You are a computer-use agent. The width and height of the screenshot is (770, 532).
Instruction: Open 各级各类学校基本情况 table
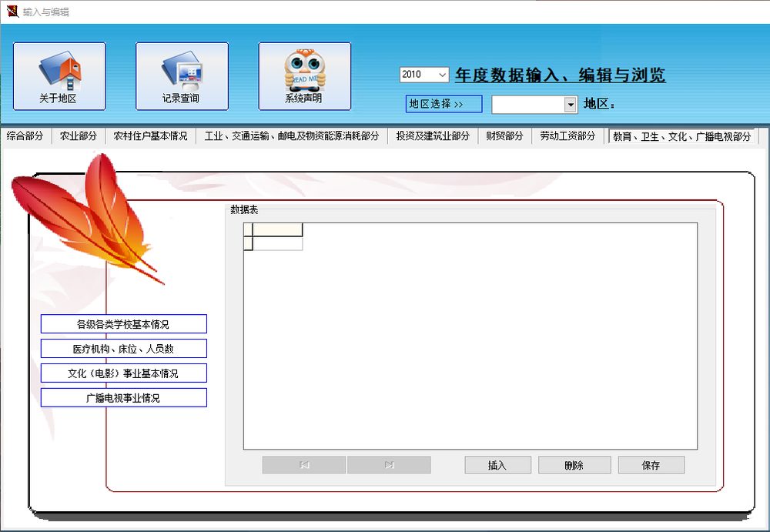pyautogui.click(x=124, y=324)
